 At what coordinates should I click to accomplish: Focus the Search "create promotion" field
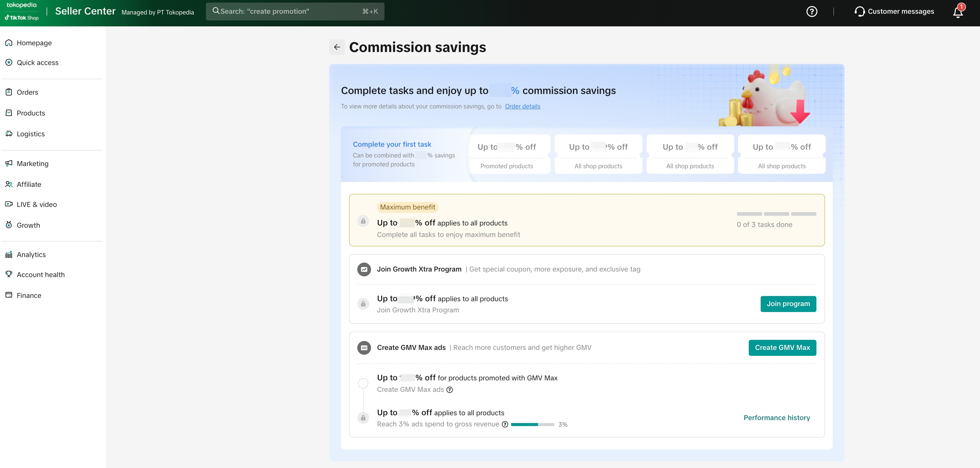[295, 12]
